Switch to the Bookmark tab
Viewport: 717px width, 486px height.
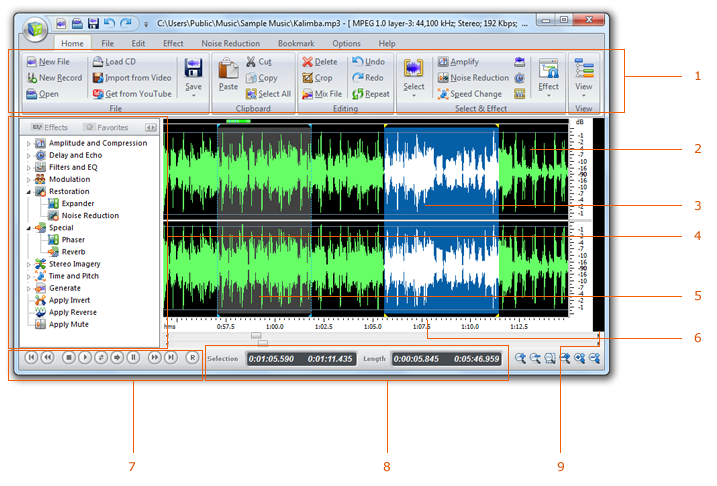(296, 43)
